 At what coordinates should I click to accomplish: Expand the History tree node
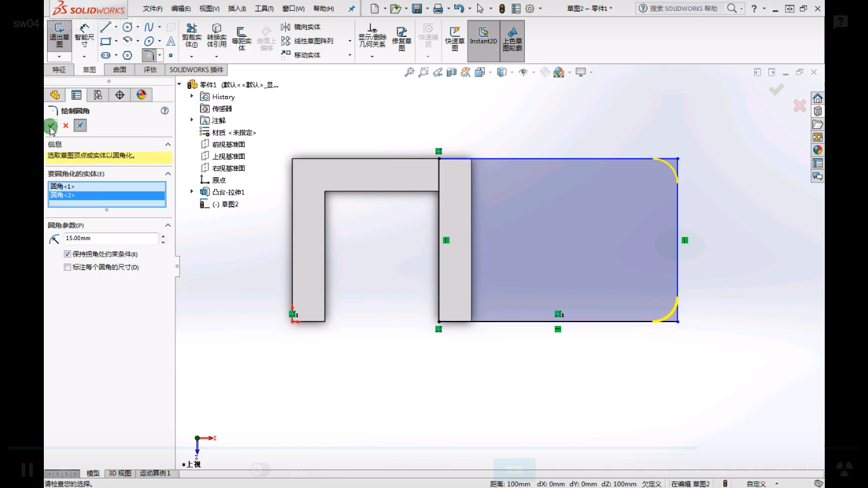192,97
